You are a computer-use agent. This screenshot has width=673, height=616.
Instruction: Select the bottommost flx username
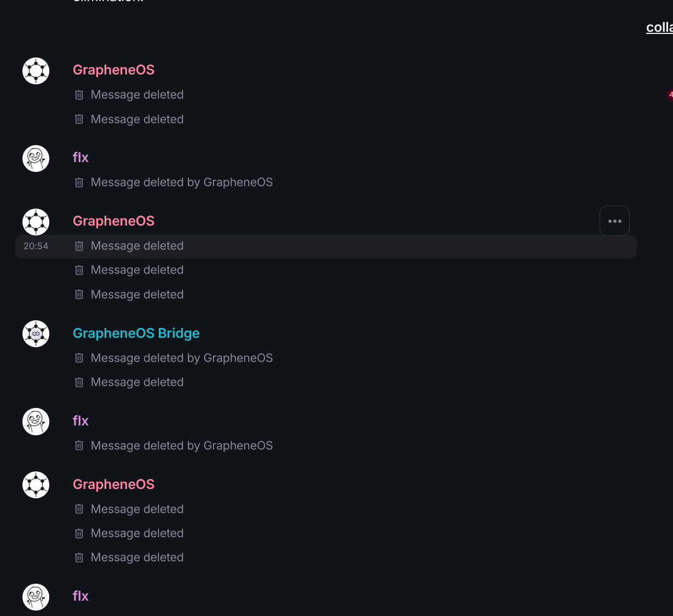point(80,596)
